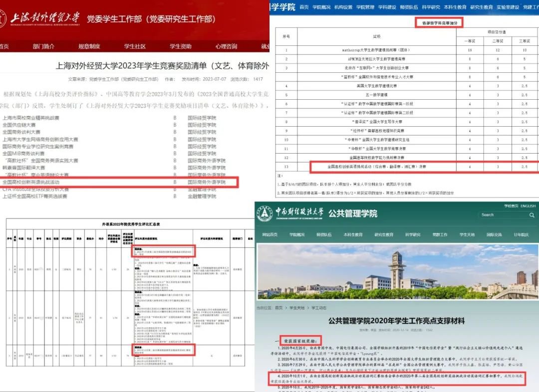The height and width of the screenshot is (392, 539).
Task: Switch language via ENGLISH link
Action: tap(528, 206)
